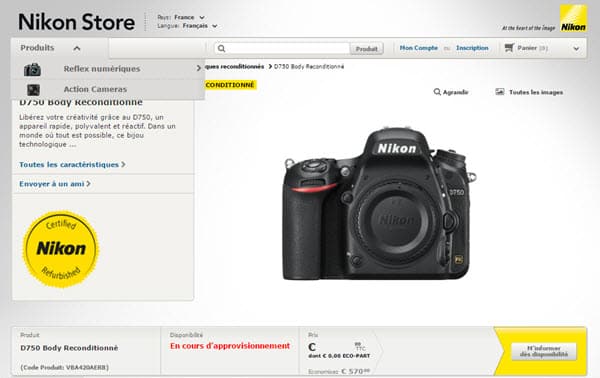This screenshot has height=378, width=600.
Task: Click Envoyer à un ami link
Action: (54, 184)
